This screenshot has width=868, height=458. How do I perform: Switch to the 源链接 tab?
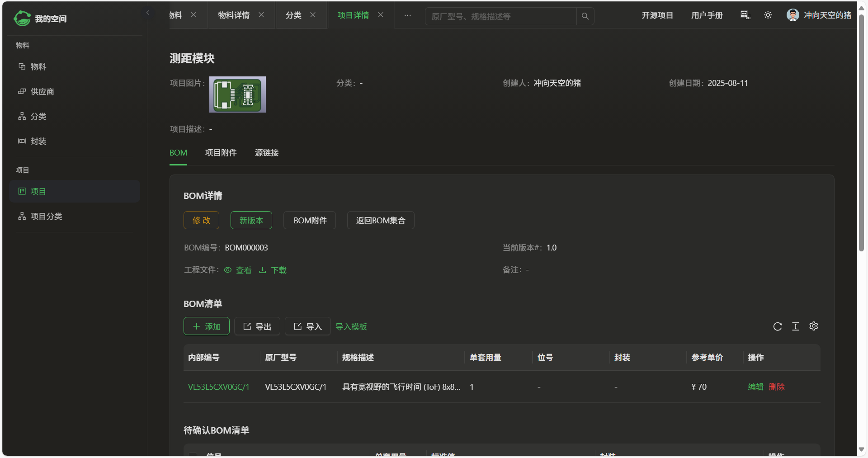tap(267, 153)
